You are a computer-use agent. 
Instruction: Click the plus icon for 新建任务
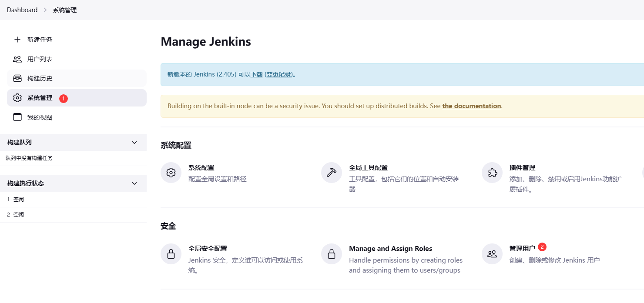coord(17,40)
